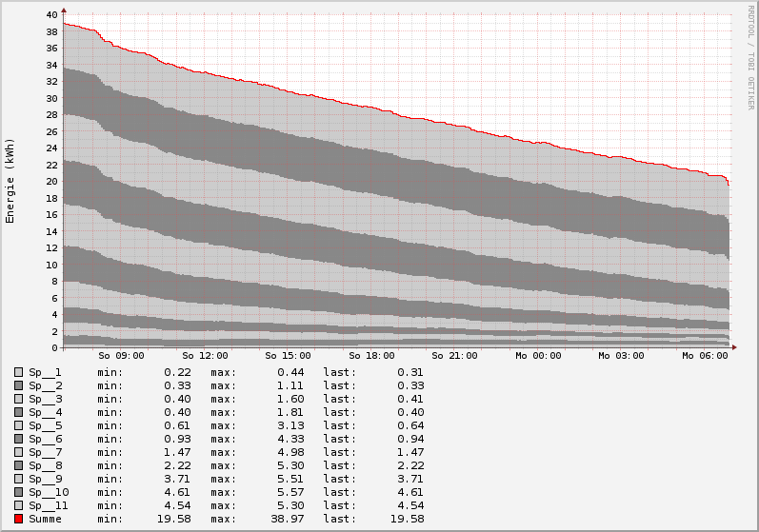This screenshot has width=759, height=532.
Task: Click the Sp__11 legend color box
Action: point(18,505)
